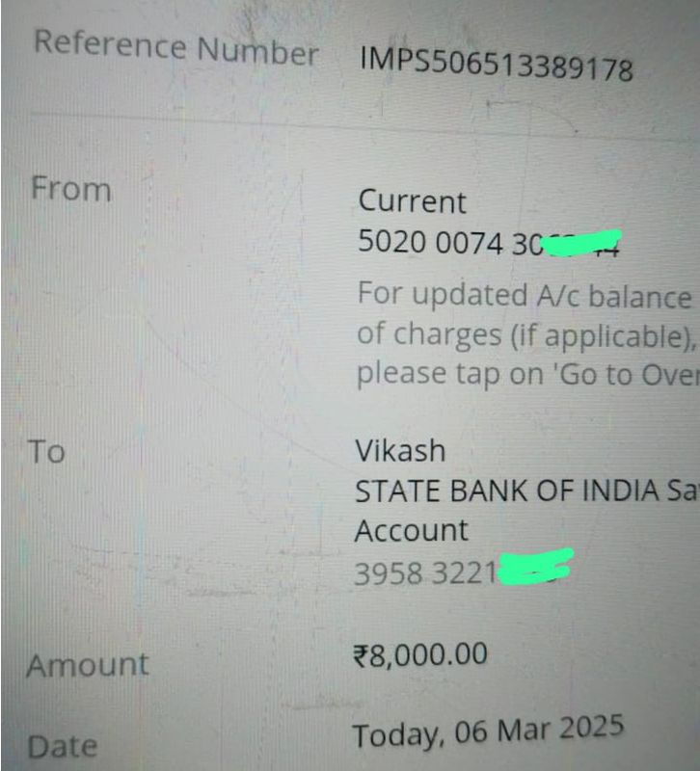Click the Amount label
The width and height of the screenshot is (700, 771).
[88, 665]
